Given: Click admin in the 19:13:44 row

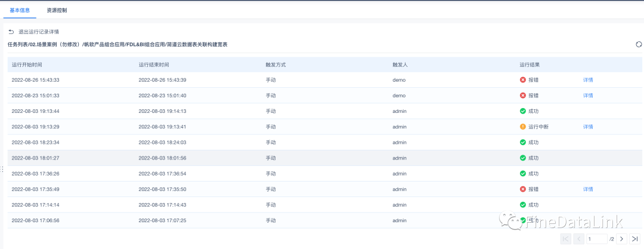Looking at the screenshot, I should 400,111.
